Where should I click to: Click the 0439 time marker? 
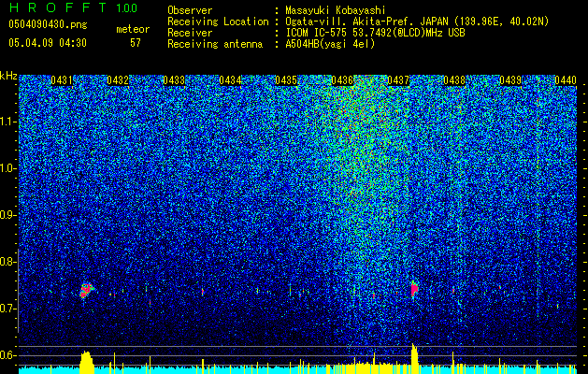[510, 80]
